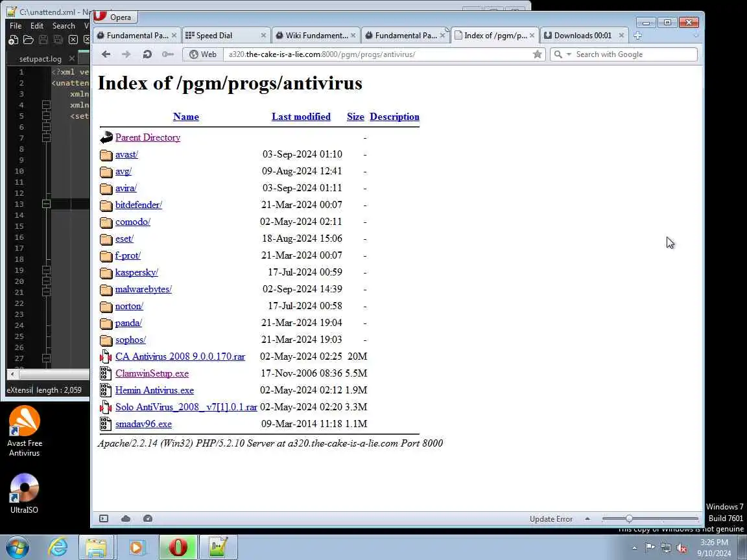Click the Opera Link cloud icon
This screenshot has height=560, width=747.
pos(126,519)
